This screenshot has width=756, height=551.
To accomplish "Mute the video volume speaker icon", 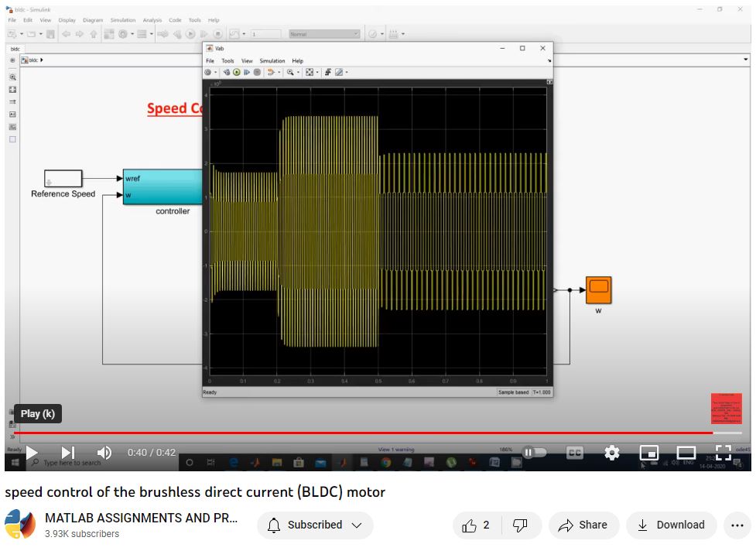I will (x=104, y=453).
